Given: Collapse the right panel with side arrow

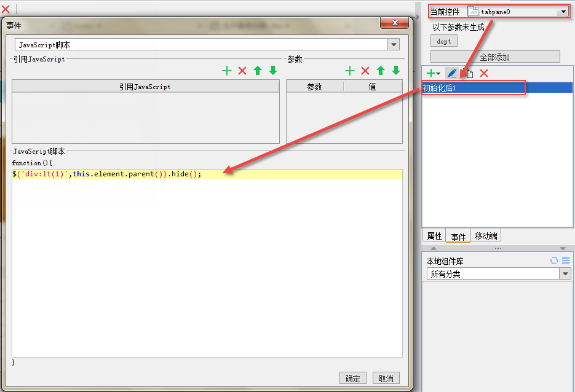Looking at the screenshot, I should (x=418, y=17).
